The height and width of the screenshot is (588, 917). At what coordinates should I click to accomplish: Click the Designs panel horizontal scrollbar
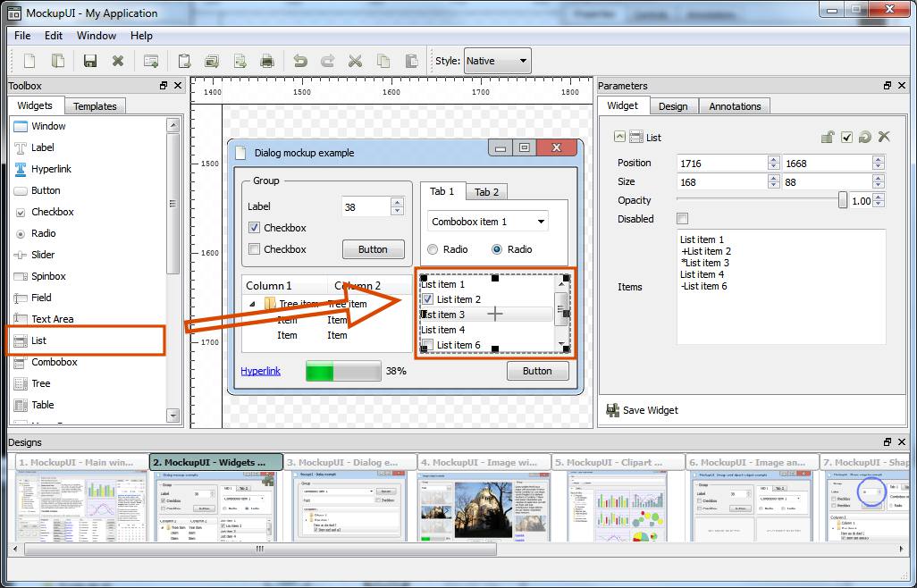260,550
